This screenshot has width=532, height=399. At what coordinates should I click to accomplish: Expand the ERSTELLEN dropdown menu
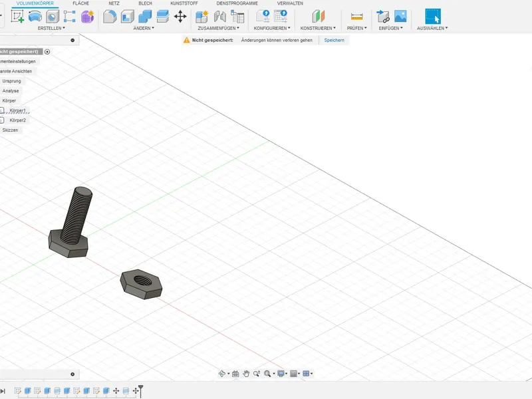coord(51,28)
